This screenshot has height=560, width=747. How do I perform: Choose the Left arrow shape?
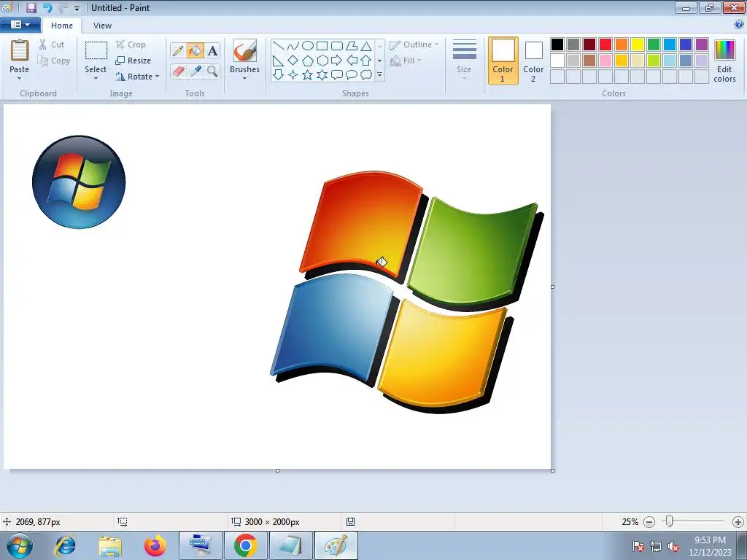(352, 61)
